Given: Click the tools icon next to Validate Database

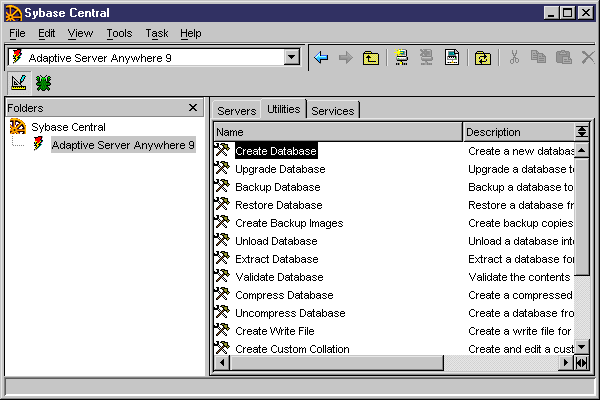Looking at the screenshot, I should point(222,276).
